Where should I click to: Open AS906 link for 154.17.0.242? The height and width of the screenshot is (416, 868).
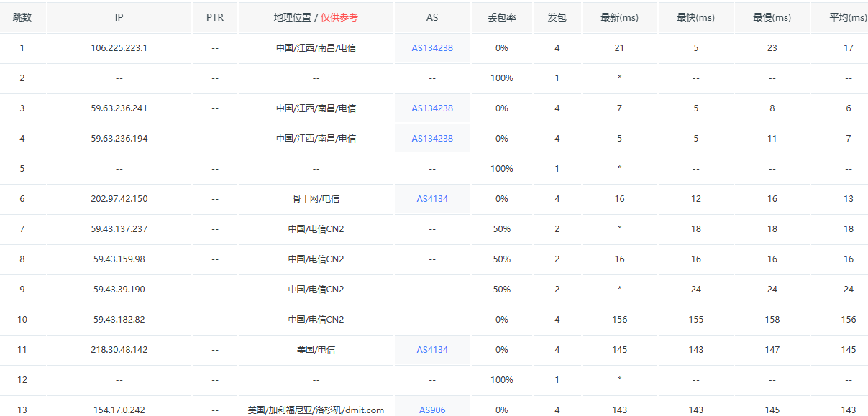(432, 410)
